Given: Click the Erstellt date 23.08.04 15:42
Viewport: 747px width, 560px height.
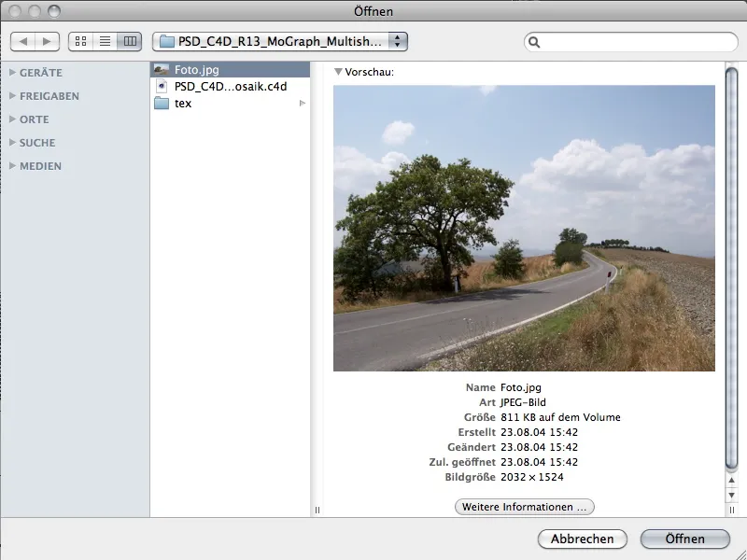Looking at the screenshot, I should click(x=539, y=432).
